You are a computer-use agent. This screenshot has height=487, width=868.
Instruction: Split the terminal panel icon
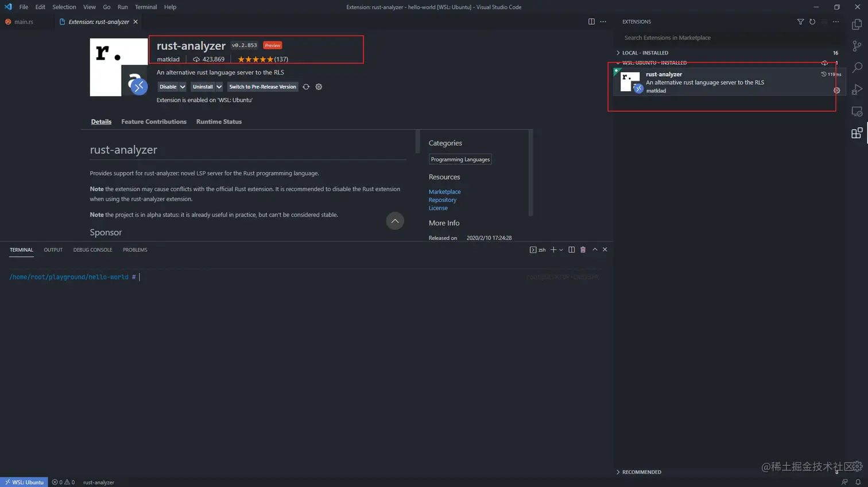pyautogui.click(x=571, y=250)
